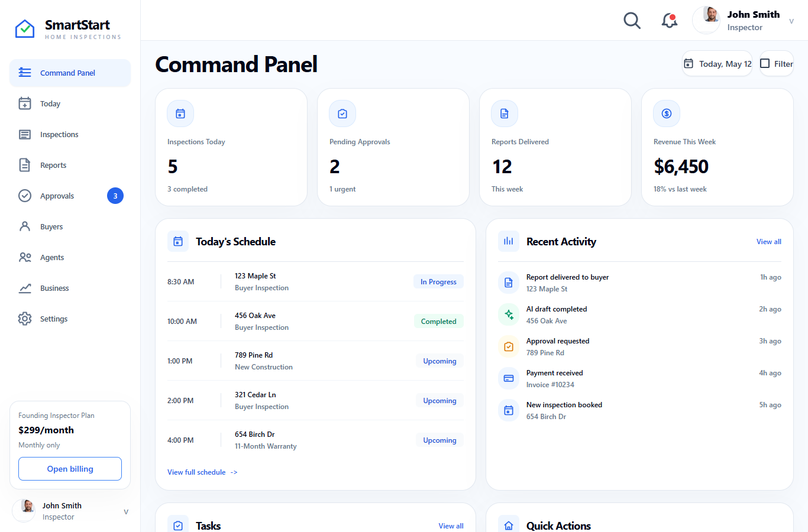Screen dimensions: 808x532
Task: Click the AI draft completed sparkle icon
Action: click(x=509, y=314)
